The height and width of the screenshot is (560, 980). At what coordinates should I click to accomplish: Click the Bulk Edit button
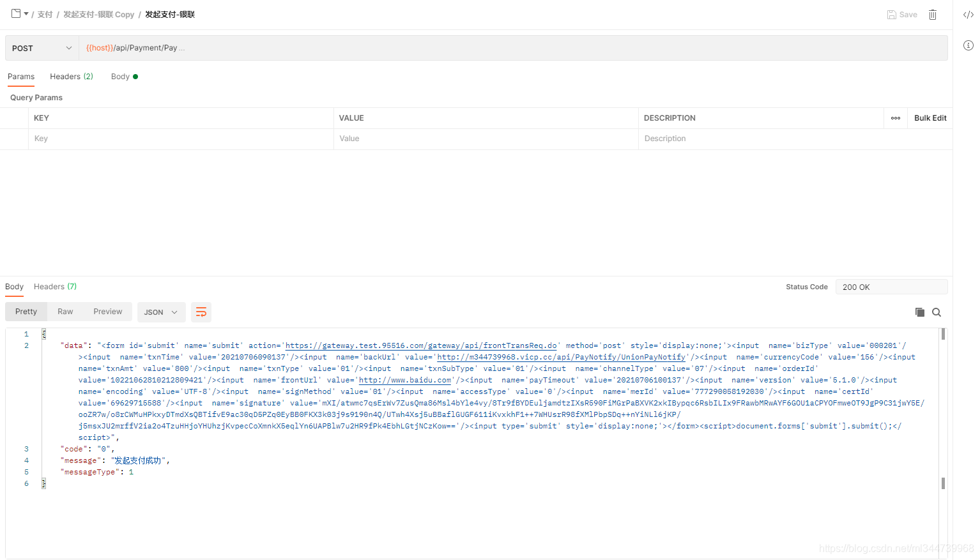pyautogui.click(x=930, y=118)
